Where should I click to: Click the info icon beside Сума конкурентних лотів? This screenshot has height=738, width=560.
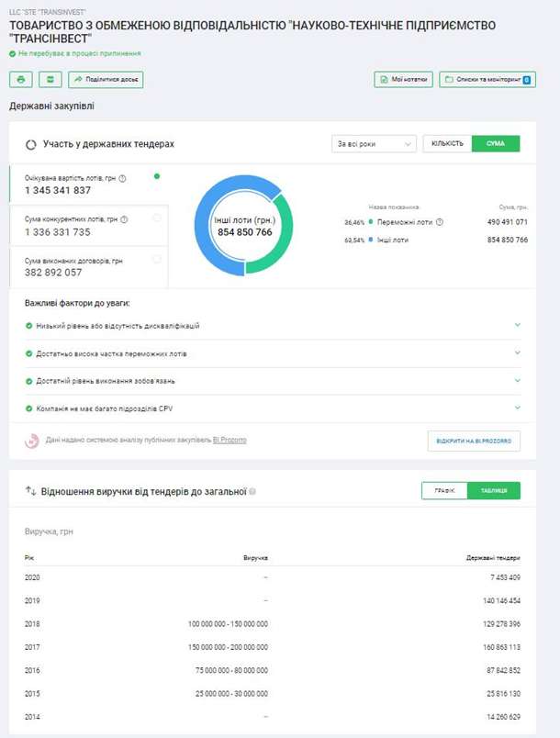(124, 219)
